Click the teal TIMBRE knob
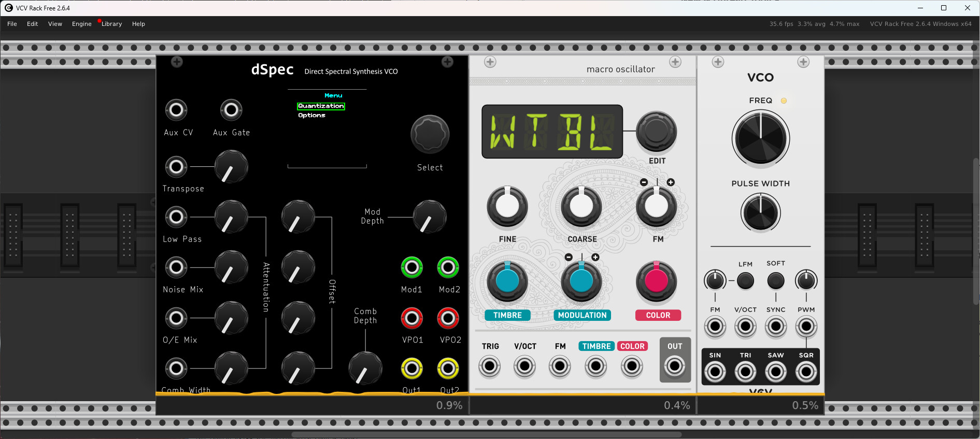The width and height of the screenshot is (980, 439). click(507, 281)
